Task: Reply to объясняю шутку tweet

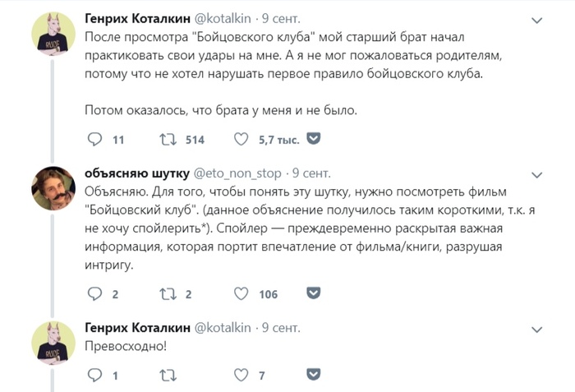Action: coord(94,294)
